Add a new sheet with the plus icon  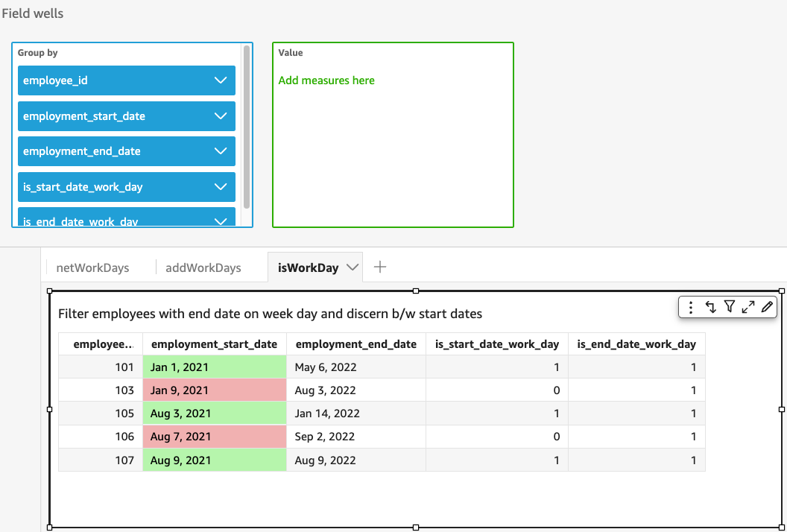[379, 267]
